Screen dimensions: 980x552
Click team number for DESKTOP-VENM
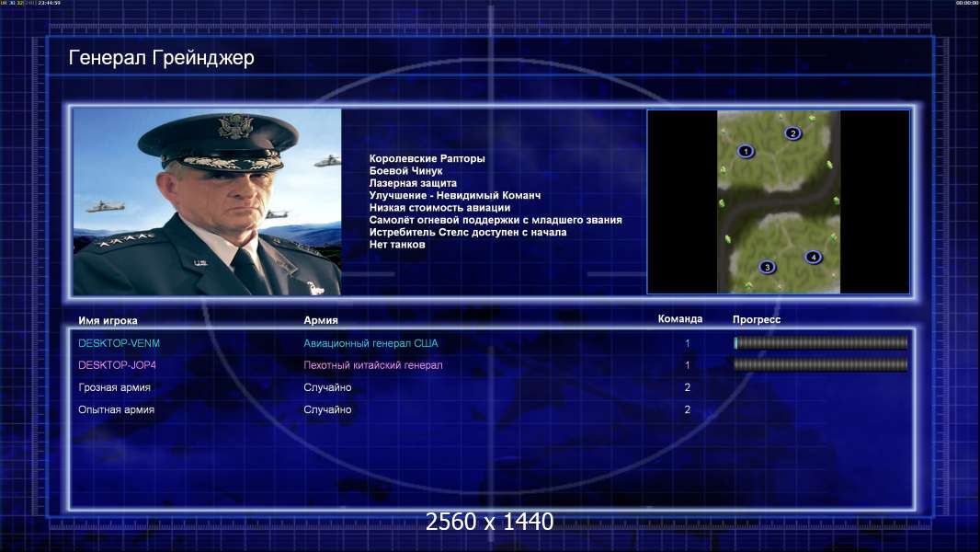pyautogui.click(x=687, y=343)
